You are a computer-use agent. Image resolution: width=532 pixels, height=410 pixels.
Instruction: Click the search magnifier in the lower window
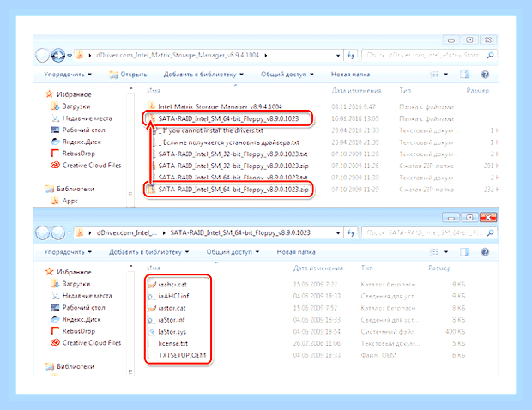click(490, 233)
